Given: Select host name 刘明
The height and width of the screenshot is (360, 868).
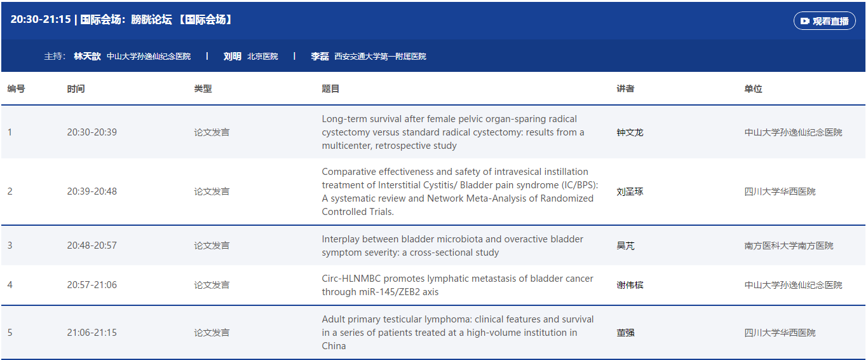Looking at the screenshot, I should pos(232,57).
